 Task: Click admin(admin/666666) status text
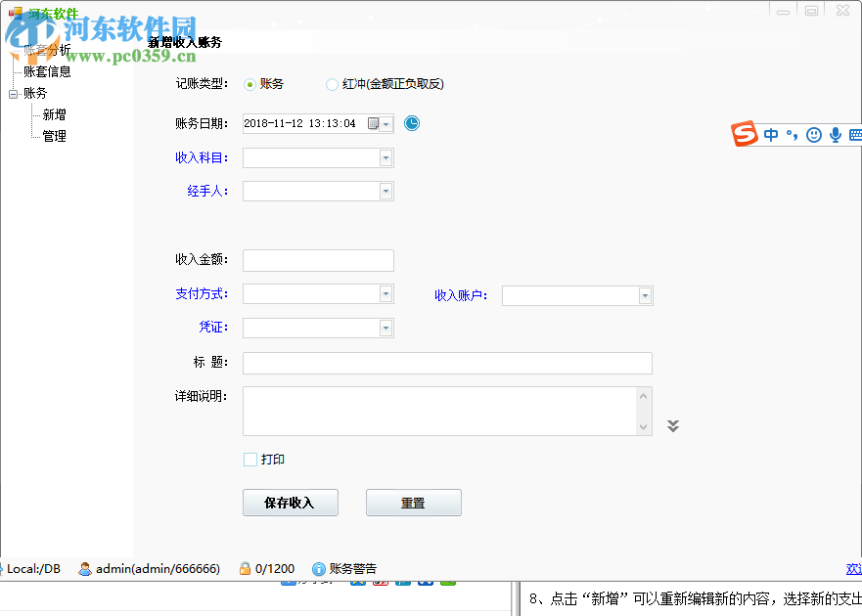click(x=158, y=569)
